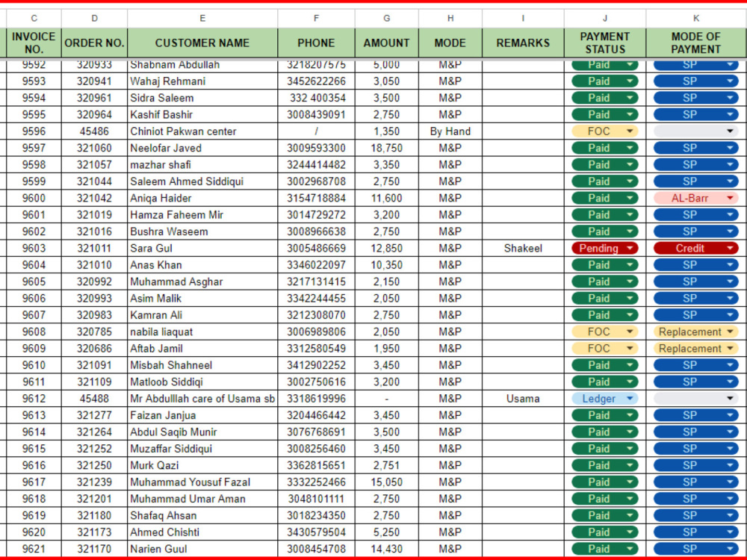The height and width of the screenshot is (560, 747).
Task: Click the CUSTOMER NAME header cell
Action: pyautogui.click(x=202, y=43)
